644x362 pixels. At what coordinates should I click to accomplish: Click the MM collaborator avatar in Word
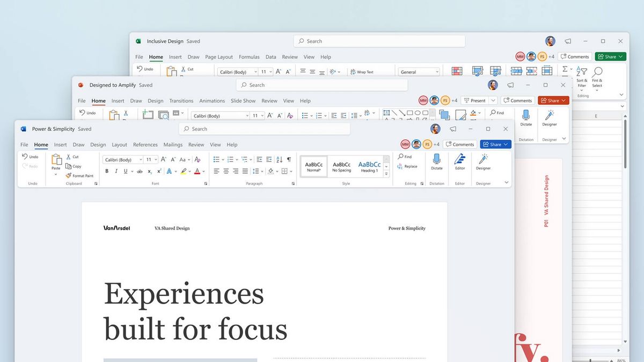405,144
